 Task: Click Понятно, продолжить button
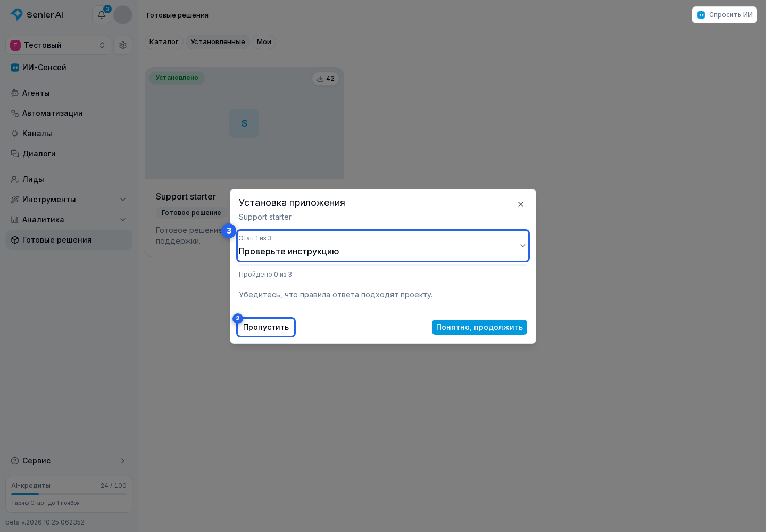point(479,327)
